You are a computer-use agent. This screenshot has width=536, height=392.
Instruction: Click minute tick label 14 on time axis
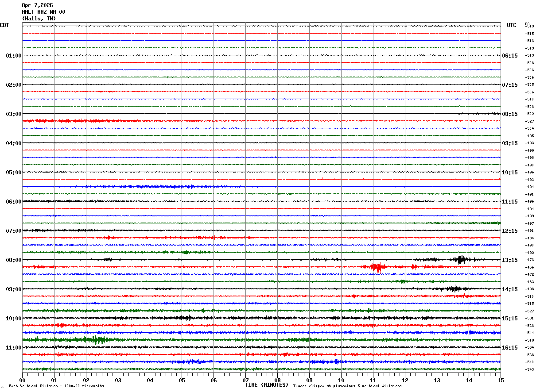tap(469, 380)
